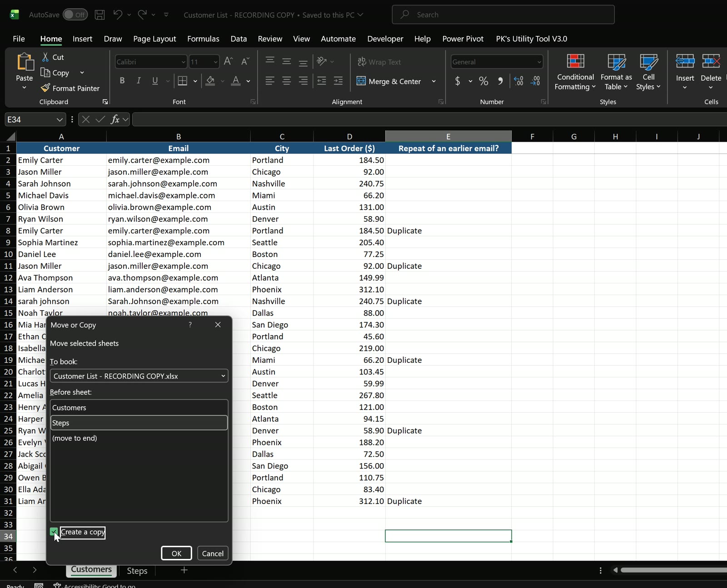Viewport: 727px width, 588px height.
Task: Click the Search box in title bar
Action: tap(503, 15)
